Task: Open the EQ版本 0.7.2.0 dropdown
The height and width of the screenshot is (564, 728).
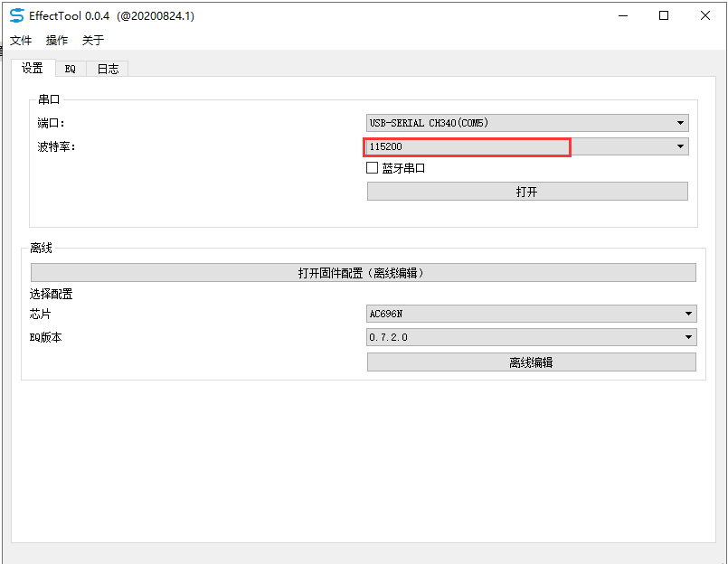Action: click(531, 337)
